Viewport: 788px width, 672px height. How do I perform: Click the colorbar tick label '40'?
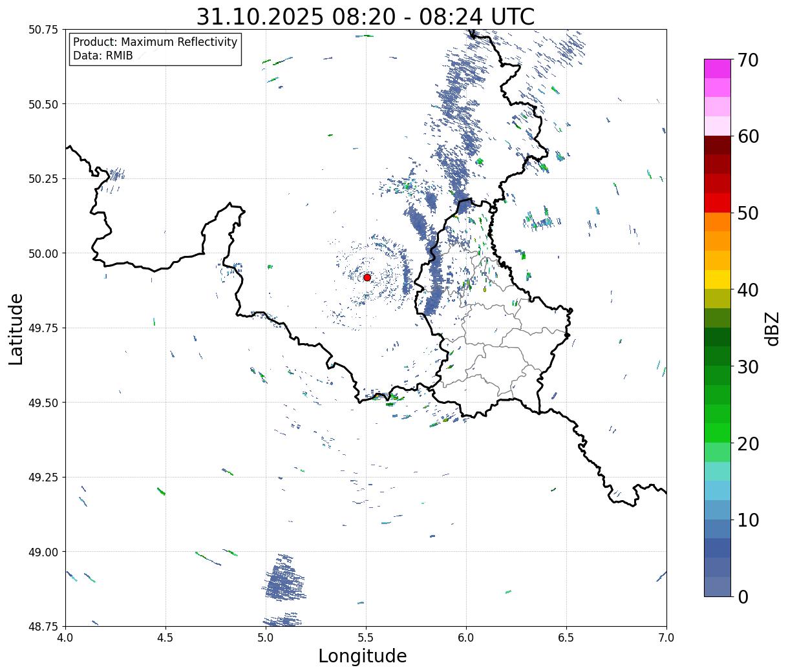tap(747, 289)
